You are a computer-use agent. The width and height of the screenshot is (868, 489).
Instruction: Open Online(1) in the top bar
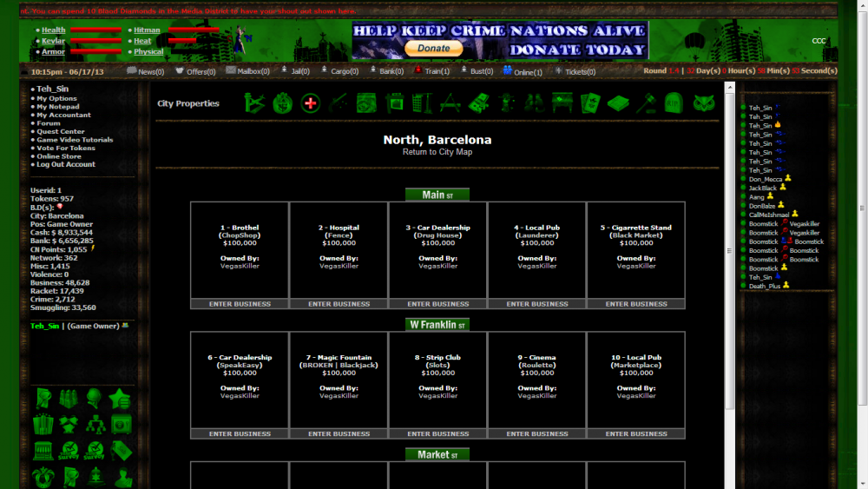523,71
